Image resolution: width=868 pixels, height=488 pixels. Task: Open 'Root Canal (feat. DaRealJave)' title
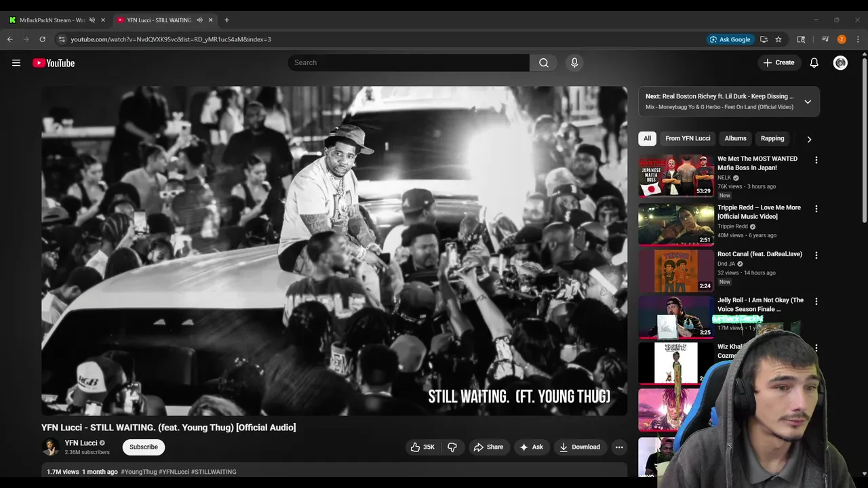tap(759, 254)
